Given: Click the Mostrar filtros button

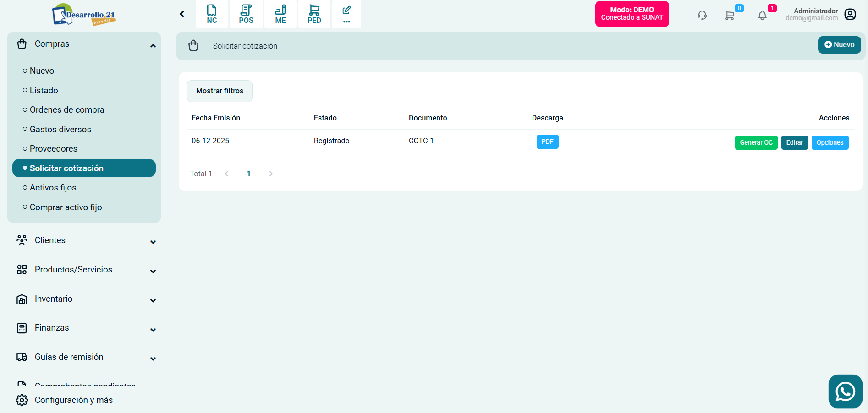Looking at the screenshot, I should (220, 91).
